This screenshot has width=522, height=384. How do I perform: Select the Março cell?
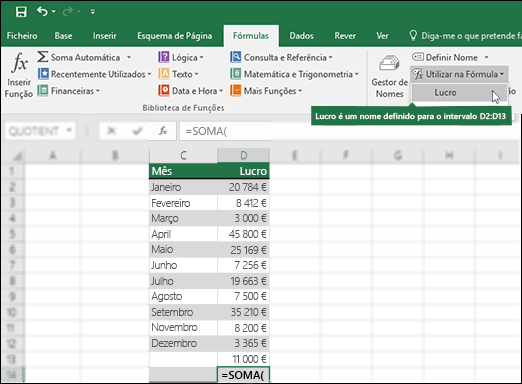183,218
